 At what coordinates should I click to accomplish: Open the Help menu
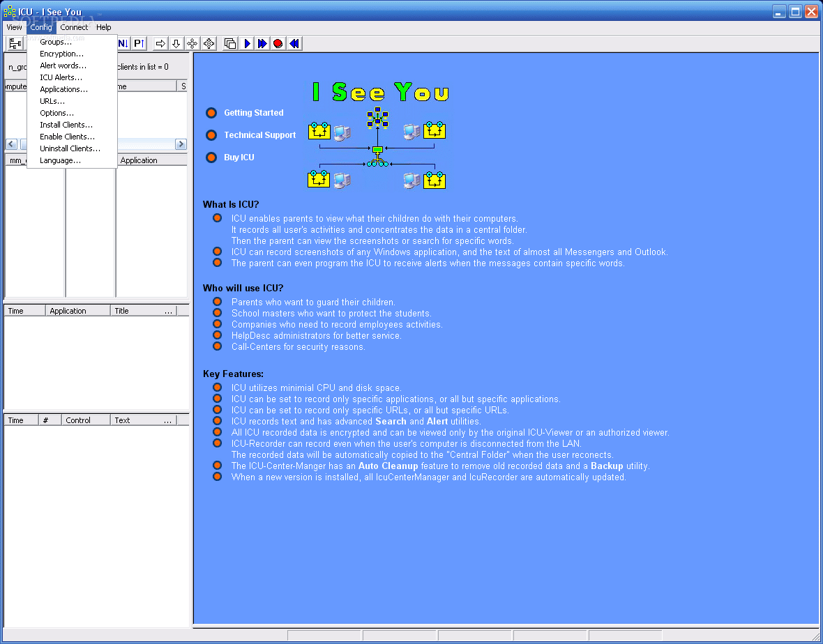coord(103,27)
